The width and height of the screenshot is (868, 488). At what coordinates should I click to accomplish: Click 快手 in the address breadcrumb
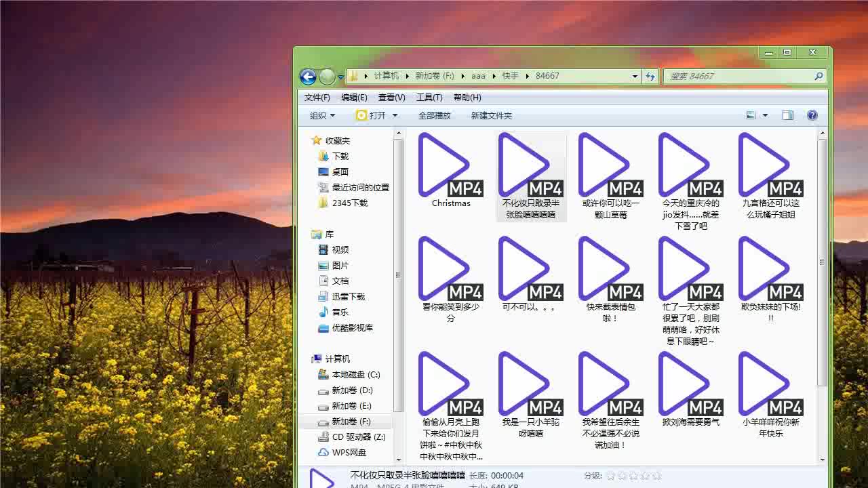tap(510, 76)
